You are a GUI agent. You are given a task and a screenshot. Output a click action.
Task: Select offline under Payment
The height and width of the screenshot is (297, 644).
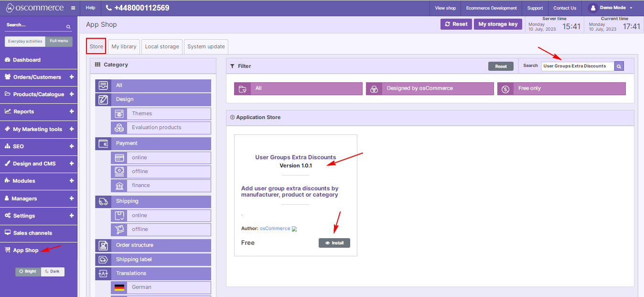[x=161, y=172]
